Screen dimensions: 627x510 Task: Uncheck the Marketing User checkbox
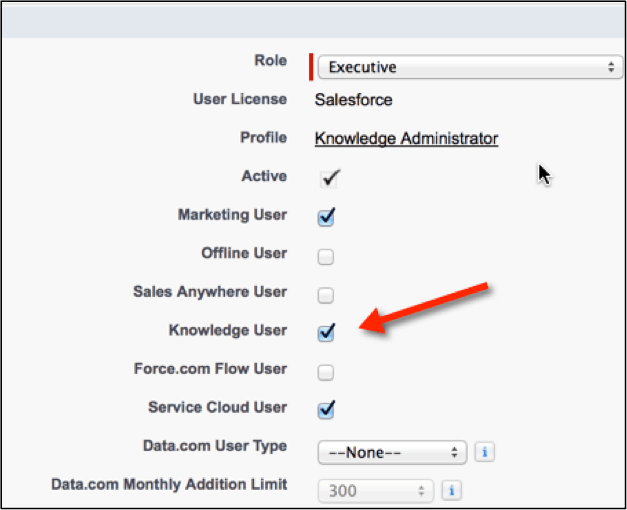[x=326, y=217]
